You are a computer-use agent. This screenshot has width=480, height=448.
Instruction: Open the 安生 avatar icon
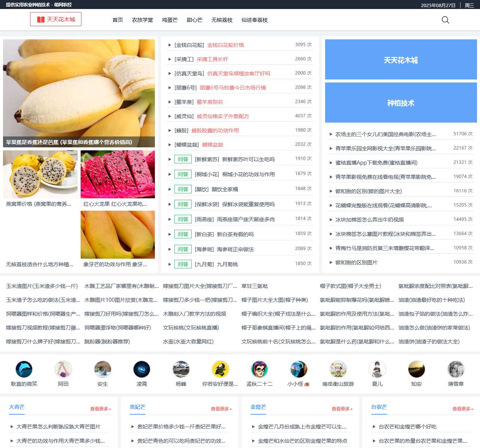pos(103,369)
